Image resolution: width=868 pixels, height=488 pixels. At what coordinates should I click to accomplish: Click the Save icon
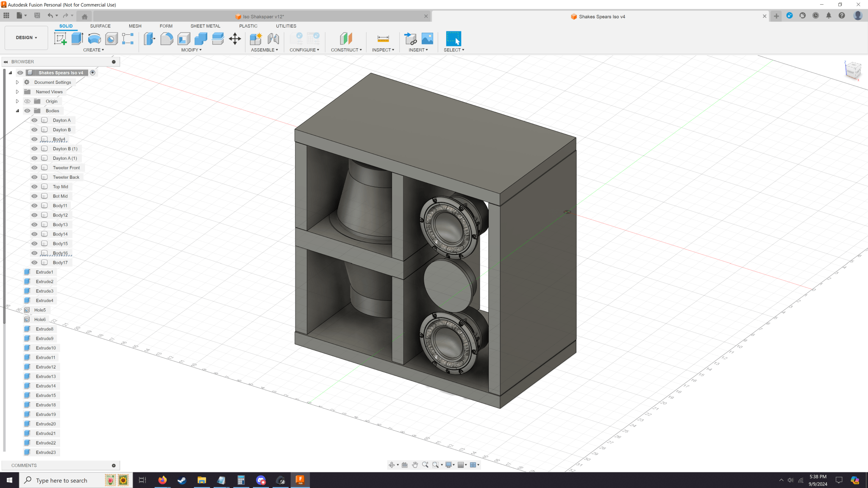pyautogui.click(x=37, y=16)
